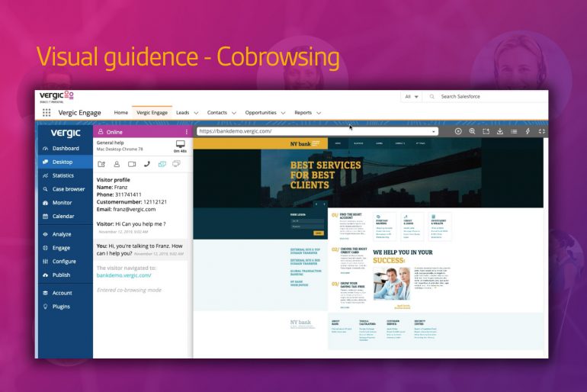
Task: Stop co-browsing with the circular stop icon
Action: click(458, 131)
